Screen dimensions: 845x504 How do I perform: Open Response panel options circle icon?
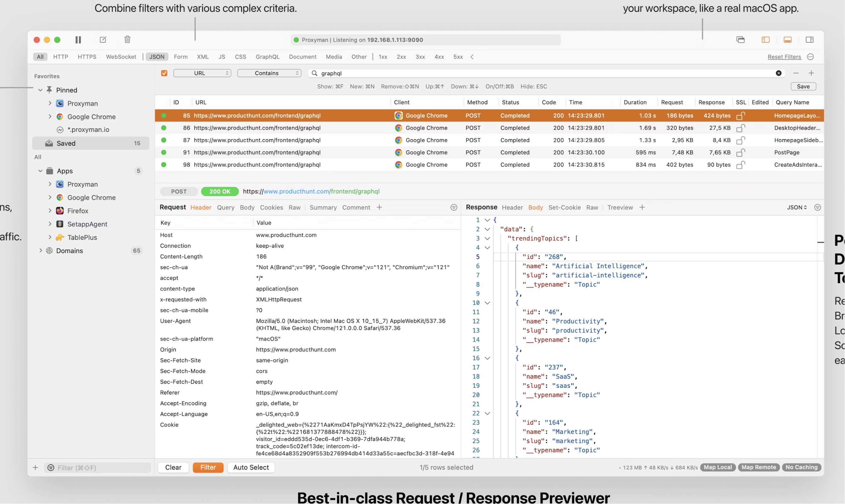pos(818,208)
